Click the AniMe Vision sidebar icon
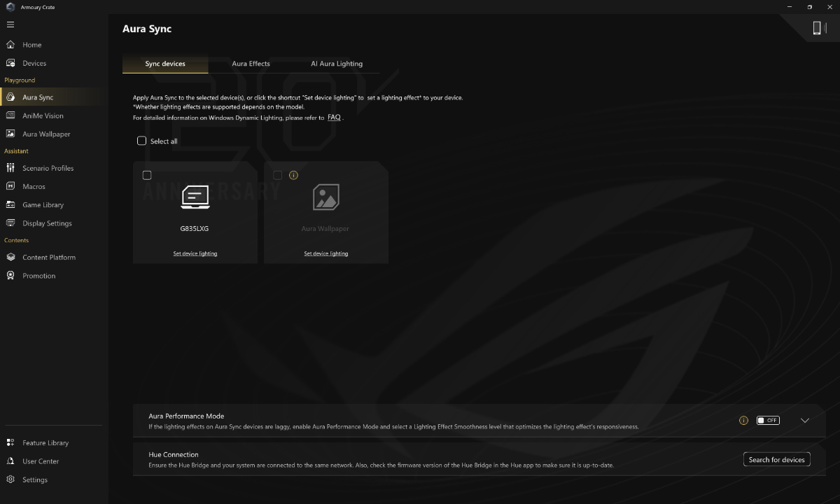This screenshot has width=840, height=504. pyautogui.click(x=10, y=115)
